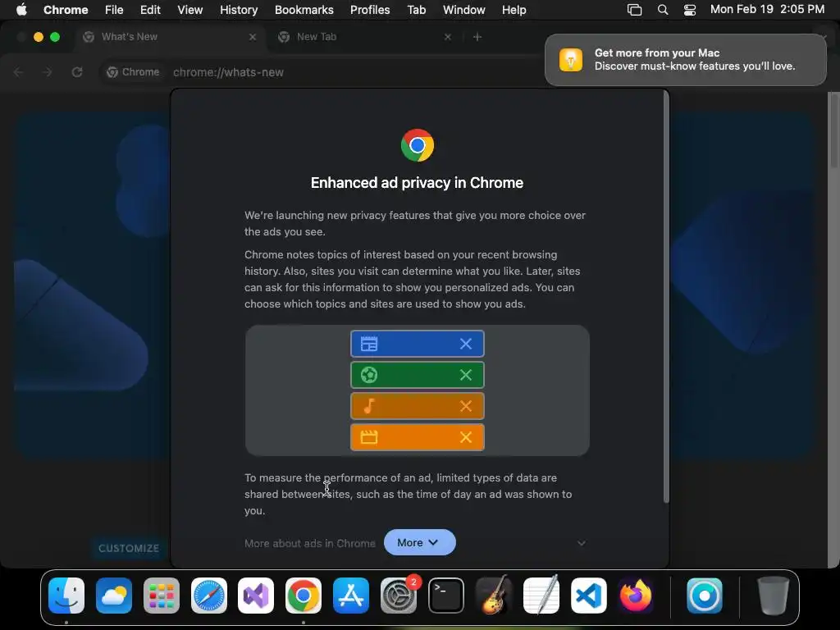This screenshot has height=630, width=840.
Task: Click the Chrome site info chip
Action: pyautogui.click(x=133, y=72)
